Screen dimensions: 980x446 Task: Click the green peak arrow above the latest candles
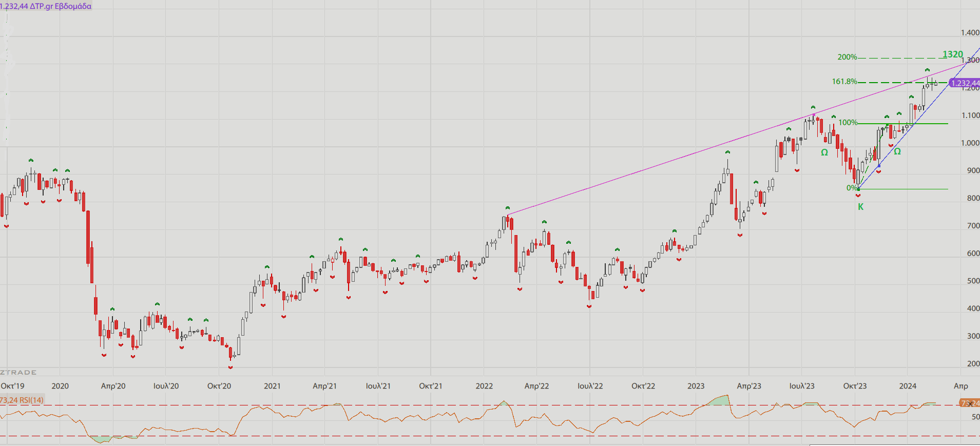click(927, 70)
